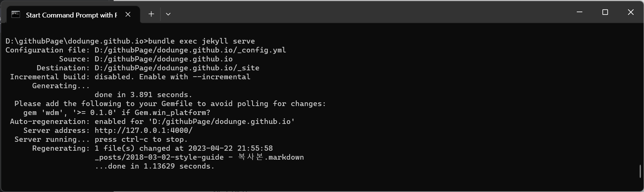This screenshot has height=192, width=644.
Task: Click the Command Prompt icon on the tab
Action: tap(16, 15)
